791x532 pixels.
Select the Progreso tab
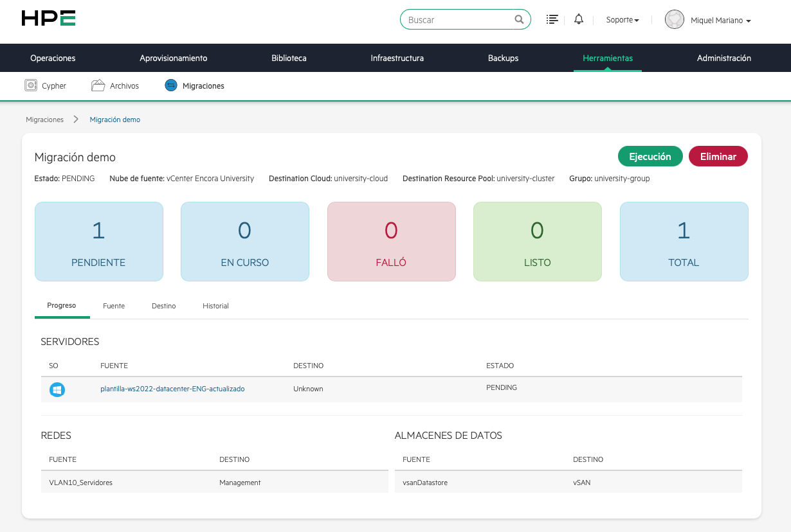click(62, 305)
